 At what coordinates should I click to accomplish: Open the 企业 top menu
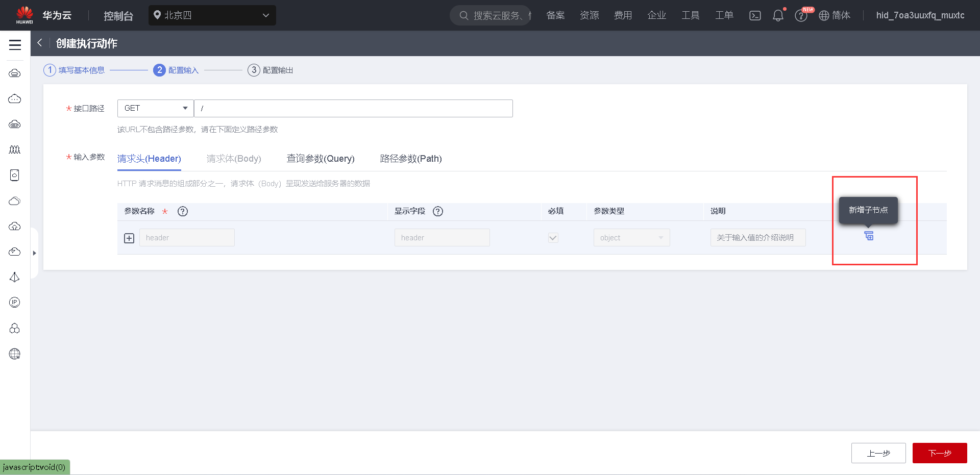point(656,15)
